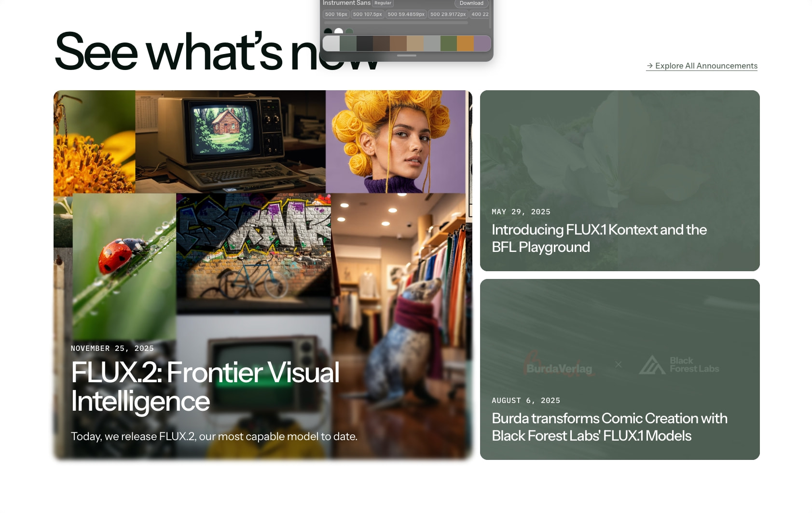This screenshot has height=513, width=812.
Task: Click the NOVEMBER 25, 2025 date text
Action: click(x=112, y=348)
